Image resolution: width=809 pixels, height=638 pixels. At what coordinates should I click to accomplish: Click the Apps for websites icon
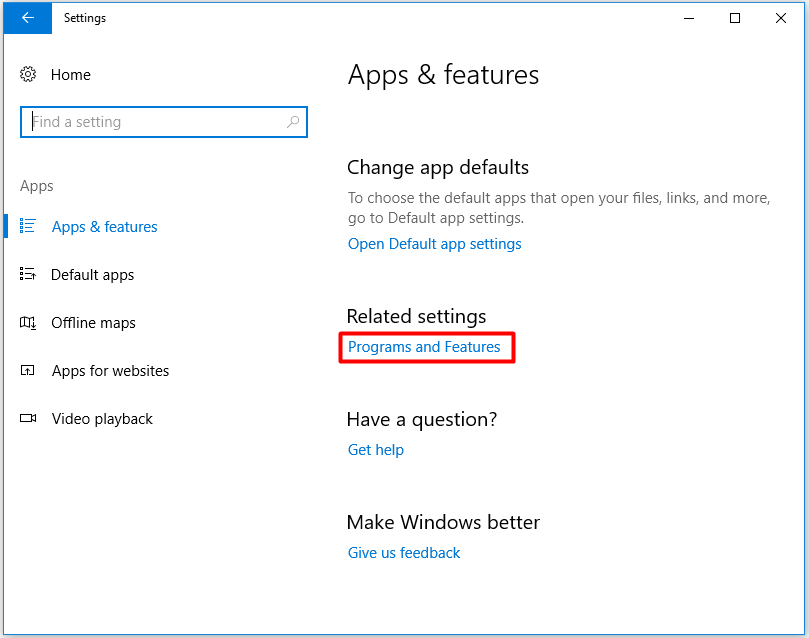28,371
